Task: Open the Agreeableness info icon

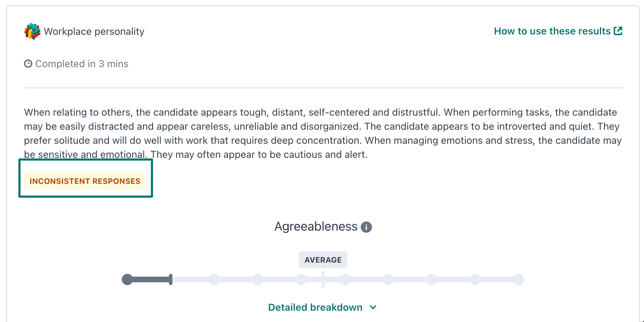Action: point(366,227)
